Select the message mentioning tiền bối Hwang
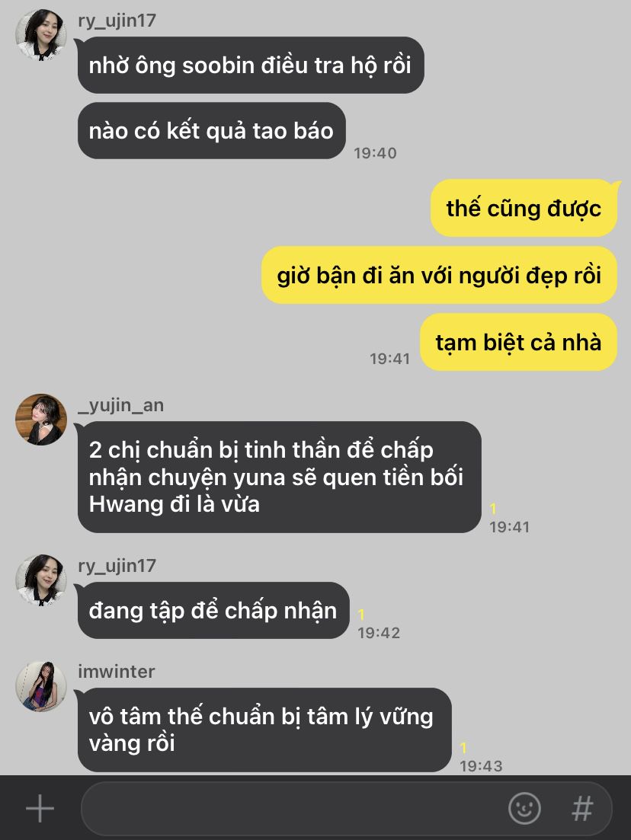Screen dimensions: 631x840 pos(280,477)
